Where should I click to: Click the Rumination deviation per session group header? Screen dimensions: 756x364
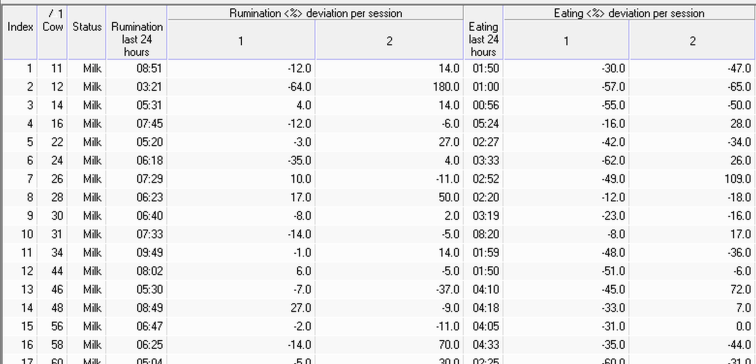point(315,13)
